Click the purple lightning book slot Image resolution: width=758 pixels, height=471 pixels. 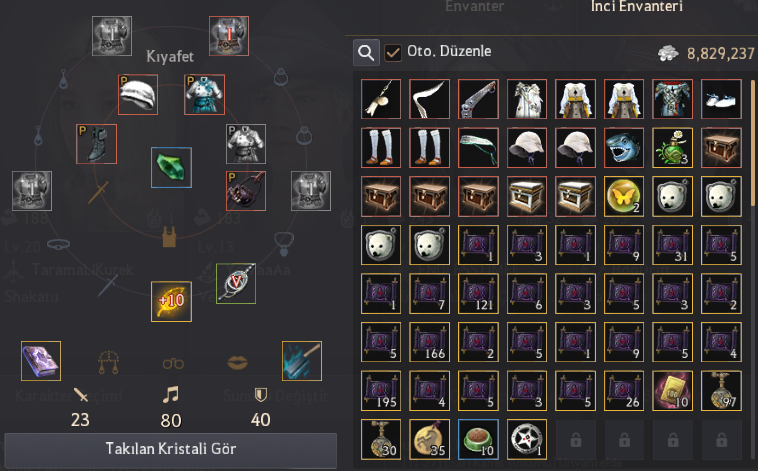click(x=41, y=361)
